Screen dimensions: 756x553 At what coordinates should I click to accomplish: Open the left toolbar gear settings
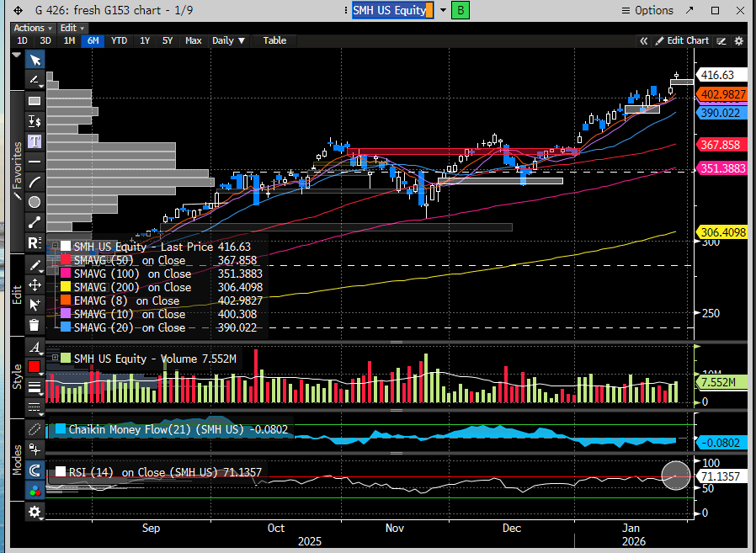[x=35, y=512]
